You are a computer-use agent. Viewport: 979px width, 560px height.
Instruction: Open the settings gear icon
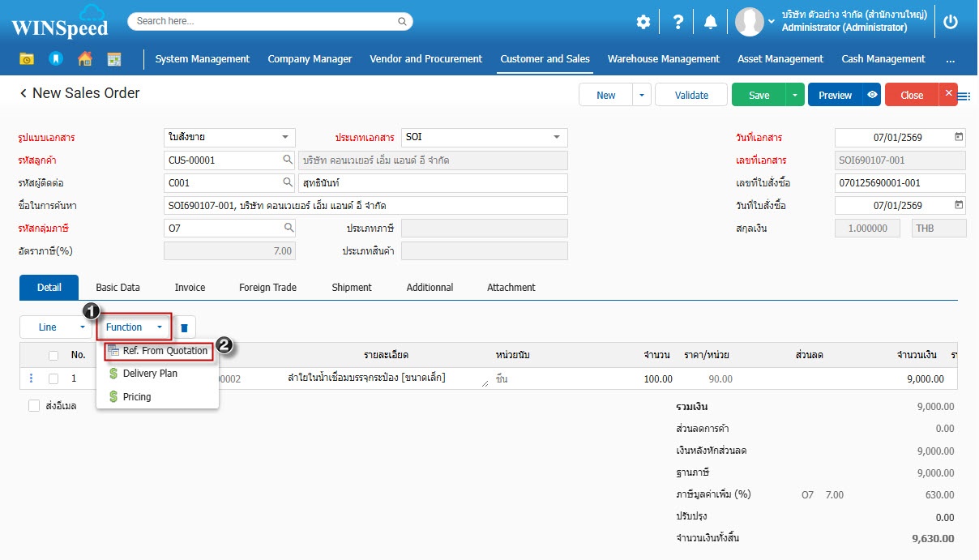click(643, 23)
